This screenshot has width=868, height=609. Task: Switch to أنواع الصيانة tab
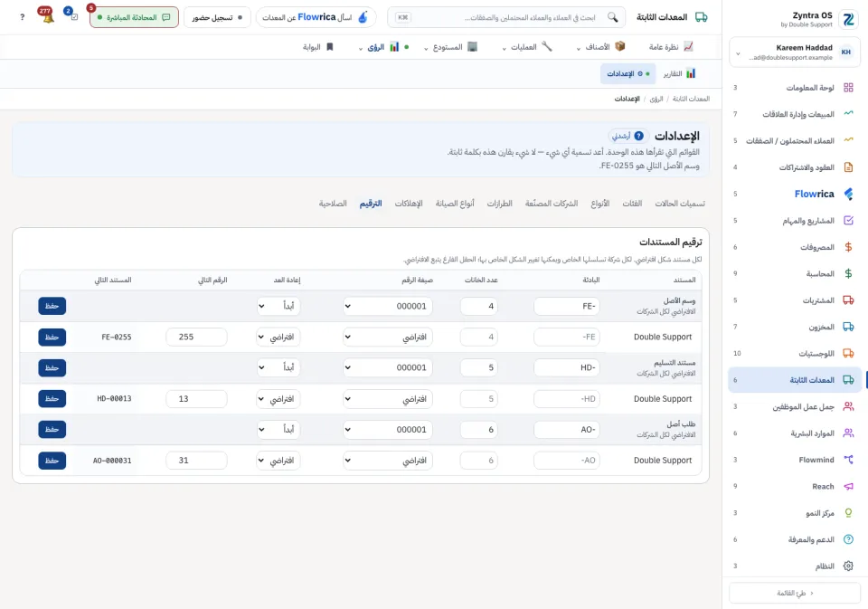point(455,204)
